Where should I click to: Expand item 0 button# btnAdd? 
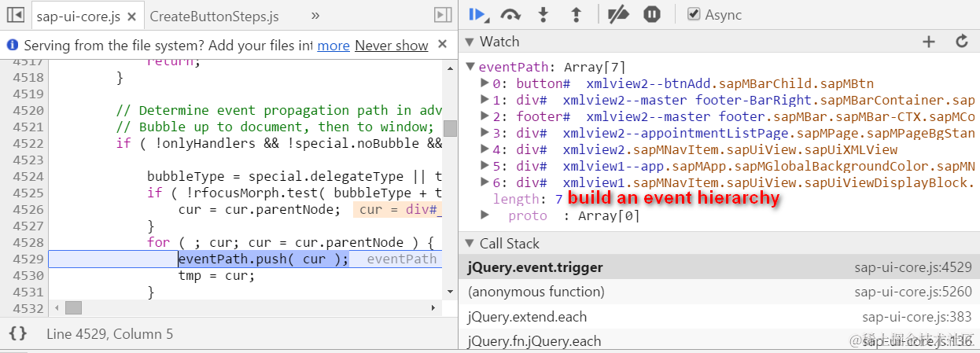pyautogui.click(x=485, y=83)
